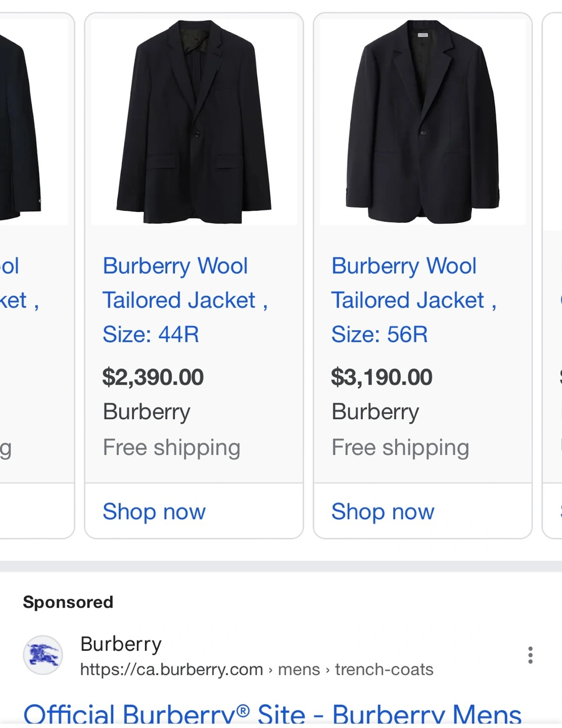Viewport: 562px width, 728px height.
Task: Open the partially visible product card at right edge
Action: [x=552, y=276]
